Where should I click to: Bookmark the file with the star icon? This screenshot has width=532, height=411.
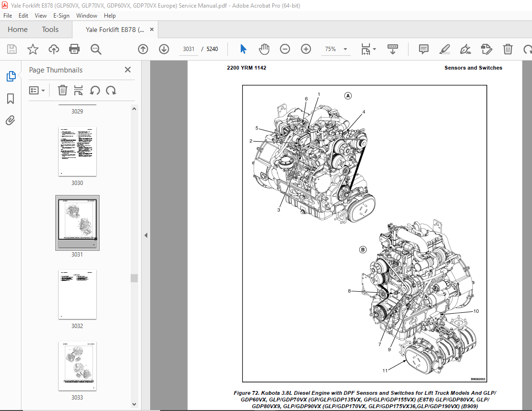[33, 49]
